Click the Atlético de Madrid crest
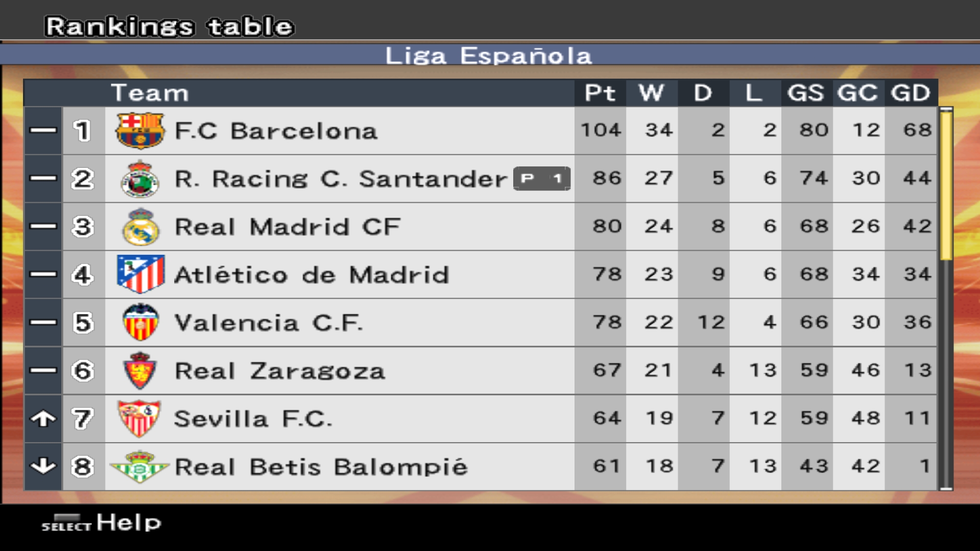This screenshot has height=551, width=980. pyautogui.click(x=140, y=274)
